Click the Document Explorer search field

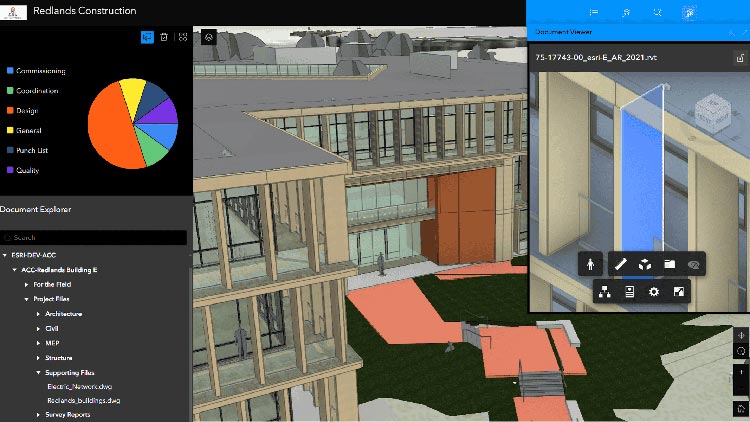(x=94, y=237)
